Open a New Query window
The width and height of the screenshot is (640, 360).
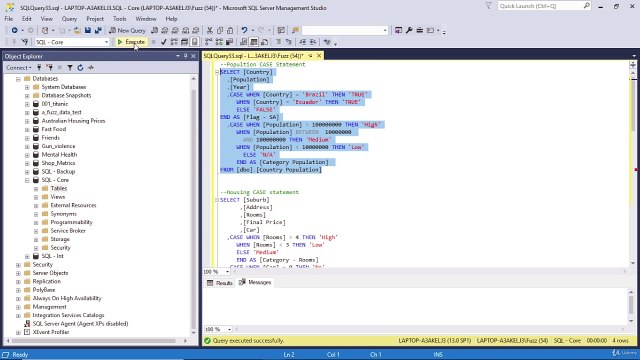(x=127, y=30)
